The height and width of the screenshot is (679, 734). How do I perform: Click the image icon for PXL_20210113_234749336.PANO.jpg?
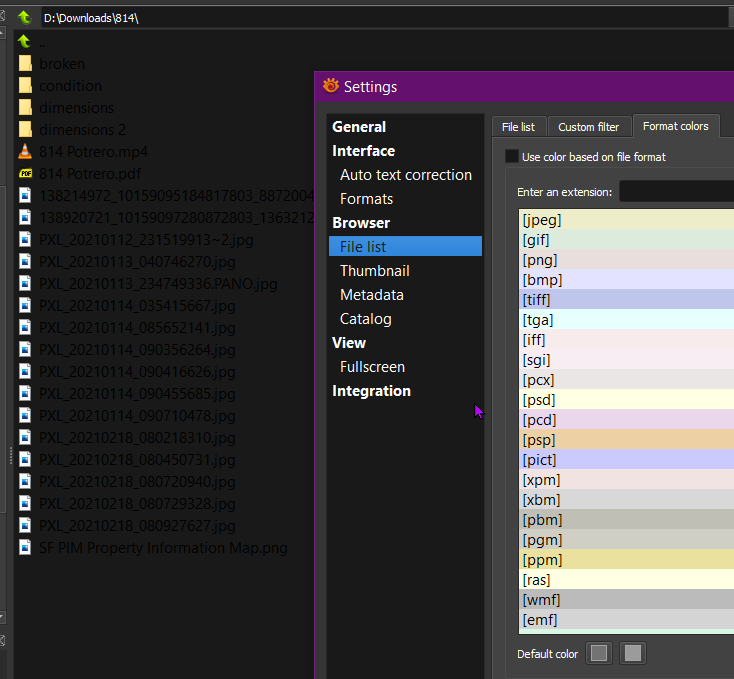pyautogui.click(x=25, y=284)
